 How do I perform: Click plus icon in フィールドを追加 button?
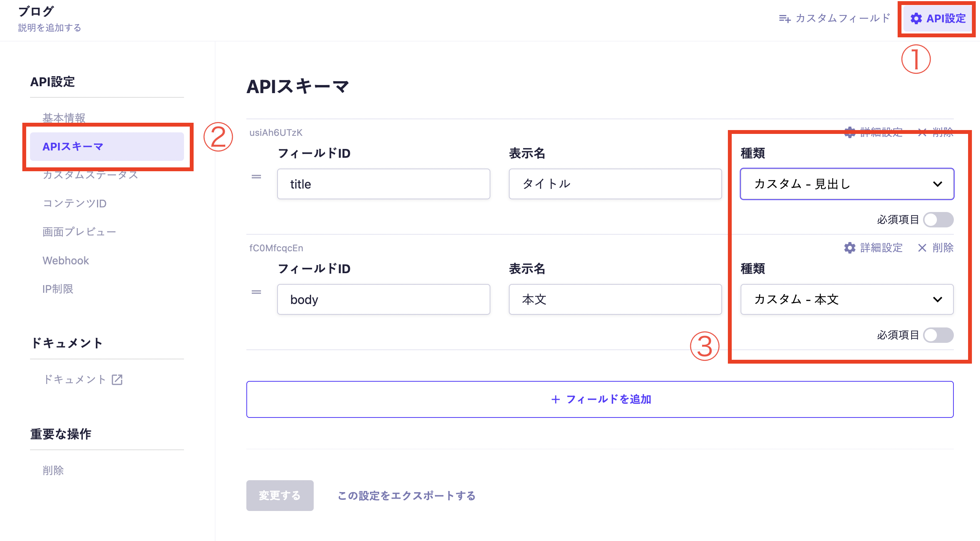coord(555,399)
